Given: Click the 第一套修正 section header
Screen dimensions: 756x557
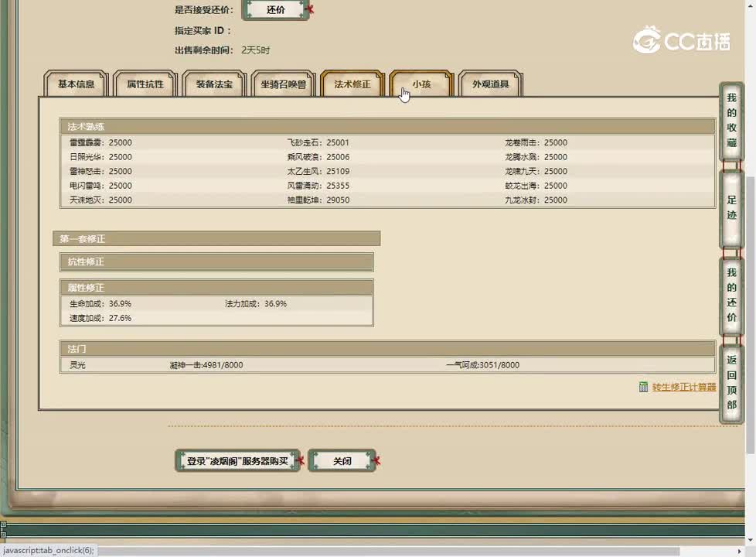Looking at the screenshot, I should [216, 238].
